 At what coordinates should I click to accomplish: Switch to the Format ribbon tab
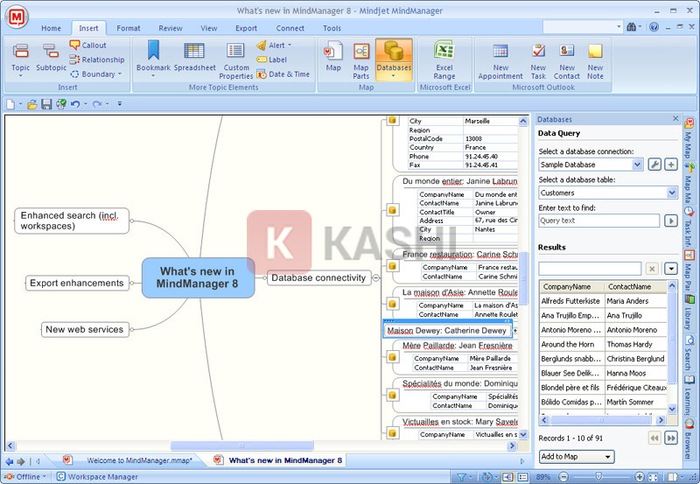pyautogui.click(x=128, y=28)
